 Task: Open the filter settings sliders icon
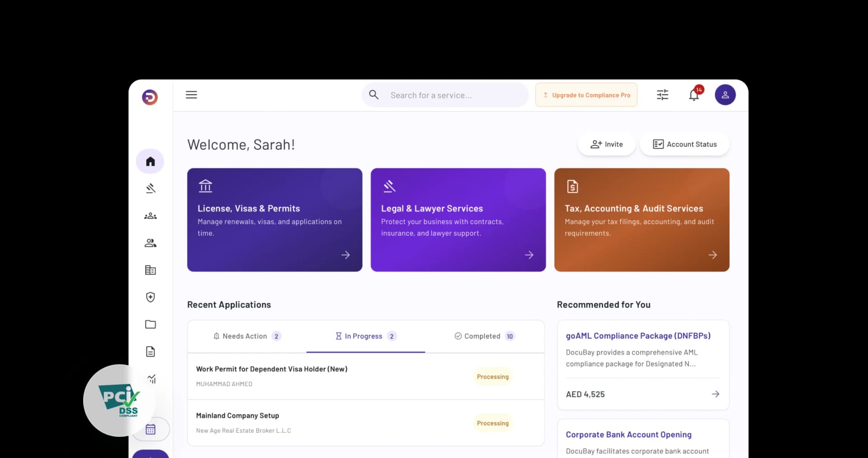662,95
